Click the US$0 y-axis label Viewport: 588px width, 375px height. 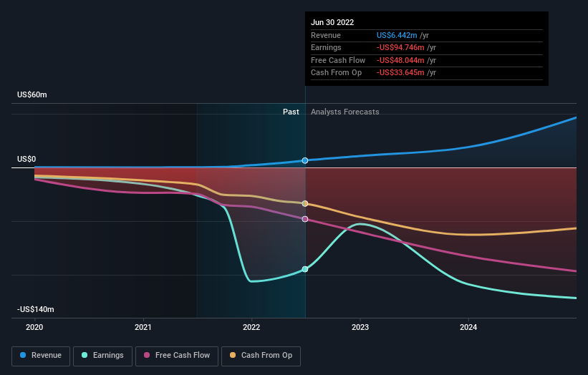point(26,159)
